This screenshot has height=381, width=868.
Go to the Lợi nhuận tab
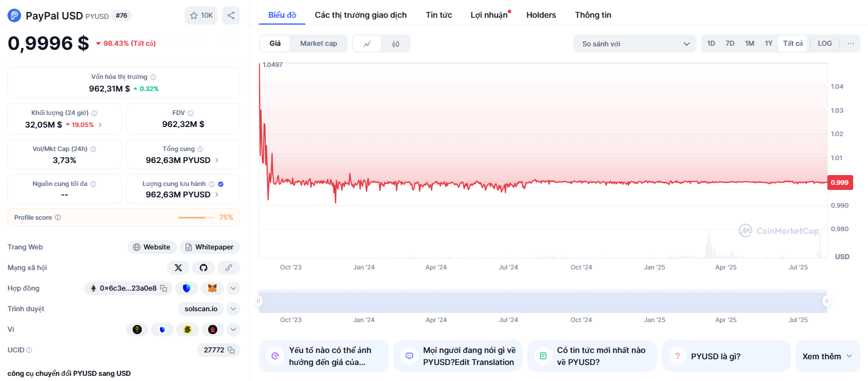tap(489, 15)
